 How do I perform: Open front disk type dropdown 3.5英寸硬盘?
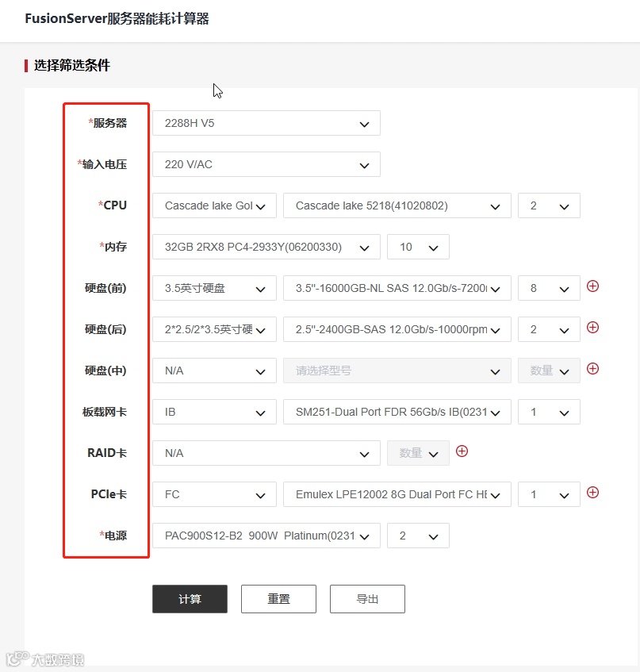214,288
